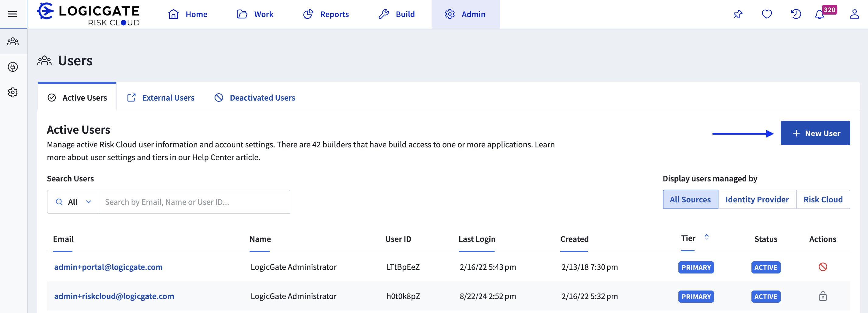Screen dimensions: 868x313
Task: Sort by Created column header
Action: (x=574, y=239)
